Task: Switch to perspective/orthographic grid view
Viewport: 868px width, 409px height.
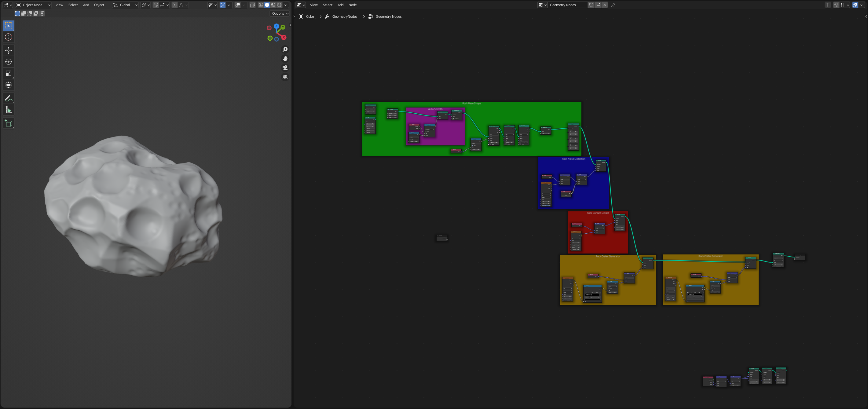Action: click(285, 77)
